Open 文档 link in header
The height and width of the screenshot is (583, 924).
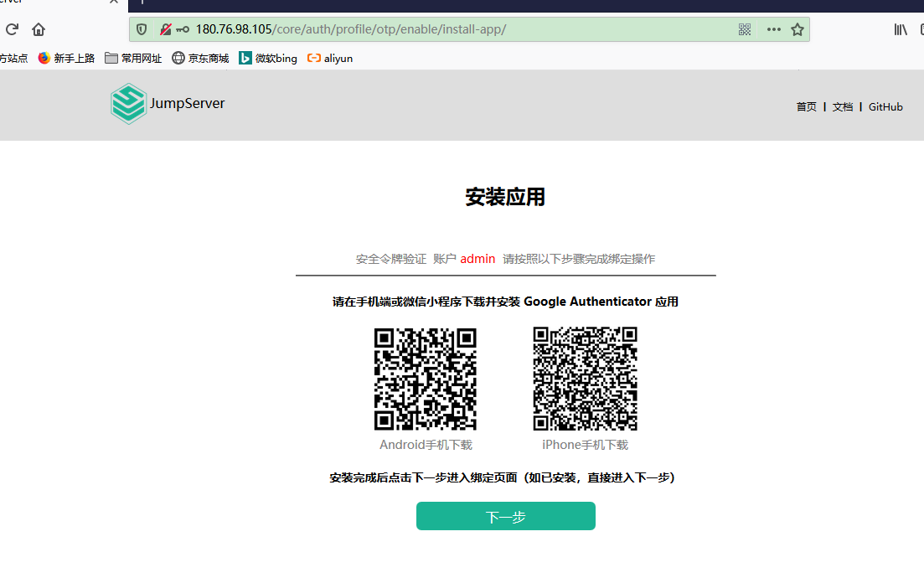(843, 106)
